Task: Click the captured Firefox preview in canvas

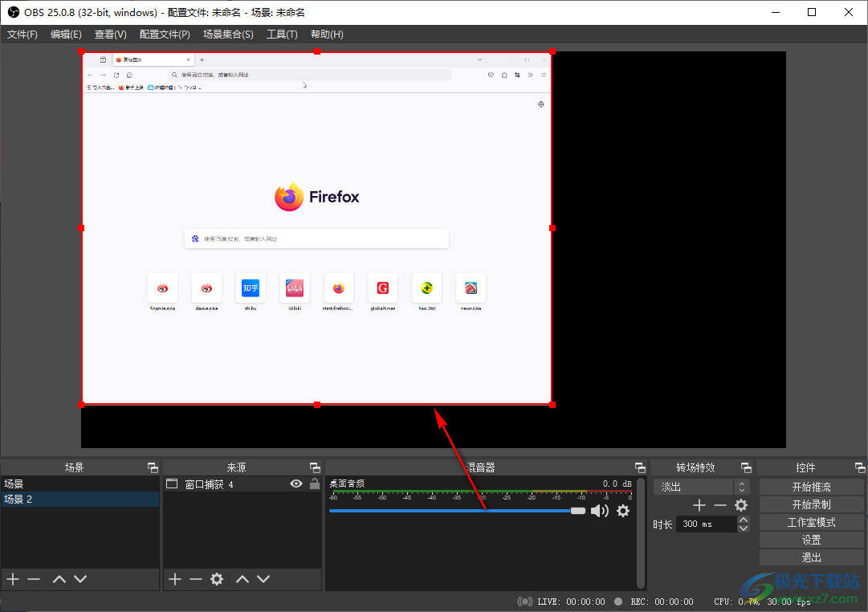Action: point(316,228)
